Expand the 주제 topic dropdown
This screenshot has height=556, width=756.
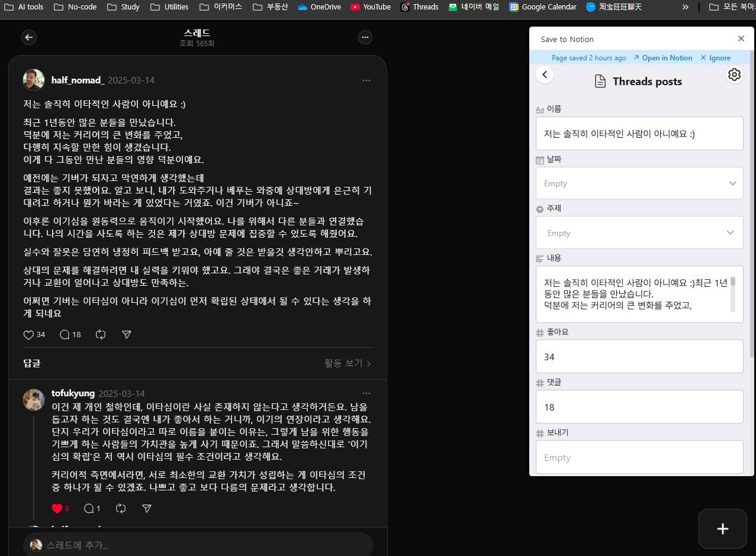tap(639, 232)
